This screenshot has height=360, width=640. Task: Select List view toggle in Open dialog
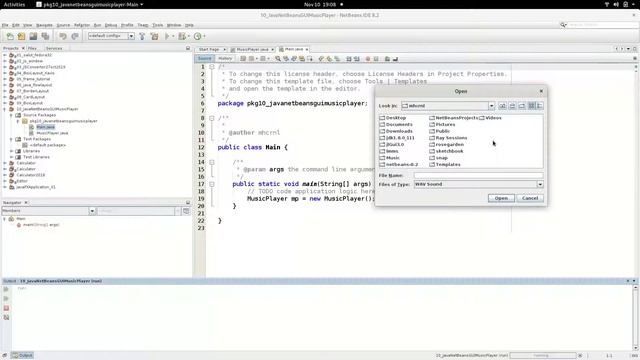click(531, 106)
